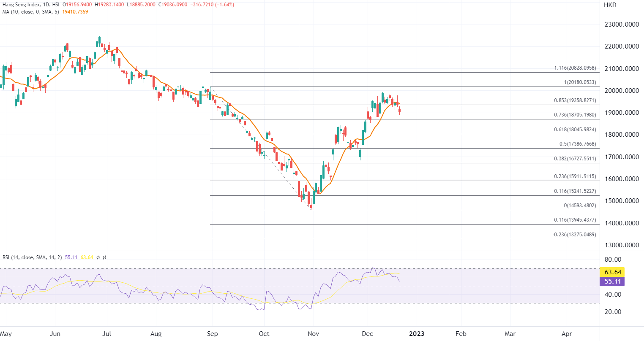Click the 21000.0000 price scale label

click(622, 69)
